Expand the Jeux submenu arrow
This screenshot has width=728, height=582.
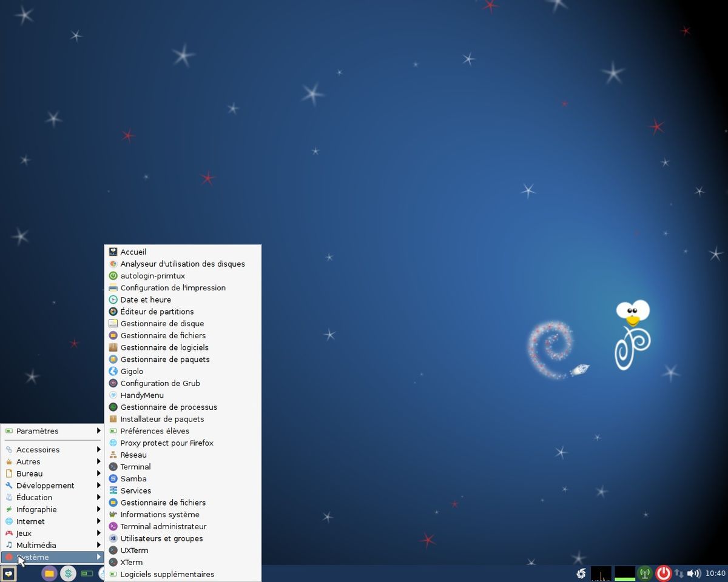99,533
